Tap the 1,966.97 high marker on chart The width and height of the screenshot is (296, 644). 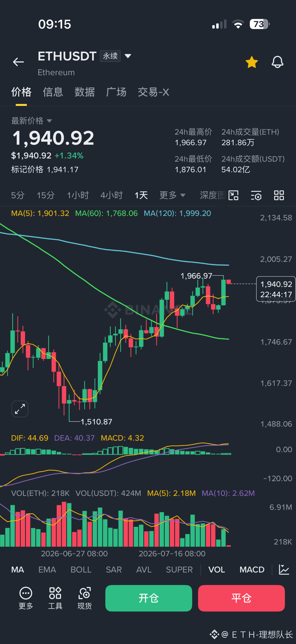pos(196,276)
